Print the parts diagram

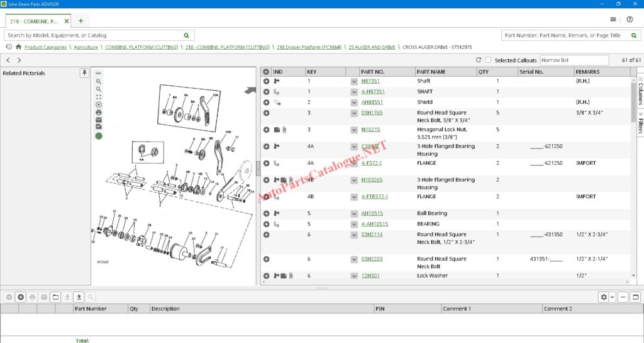pos(99,112)
